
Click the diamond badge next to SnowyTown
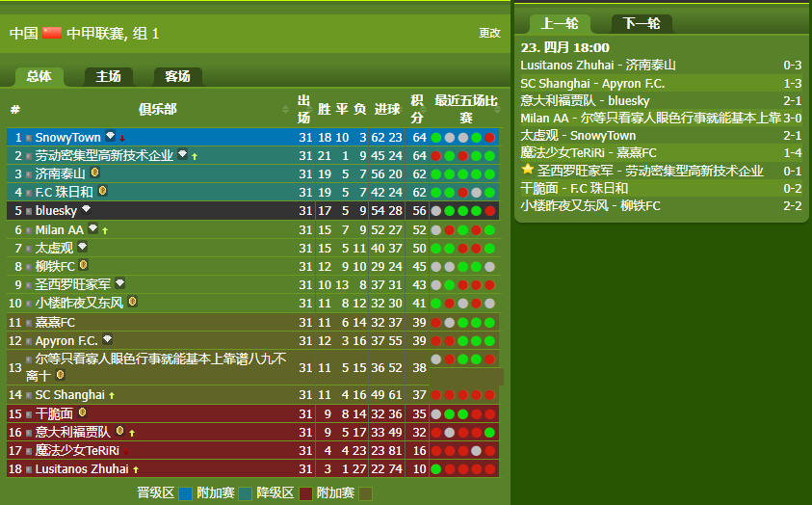point(110,137)
